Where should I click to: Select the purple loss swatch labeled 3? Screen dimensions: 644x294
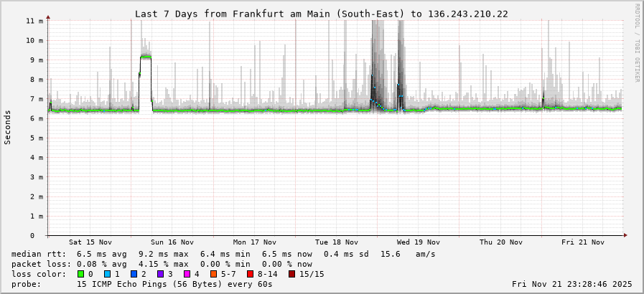click(160, 274)
